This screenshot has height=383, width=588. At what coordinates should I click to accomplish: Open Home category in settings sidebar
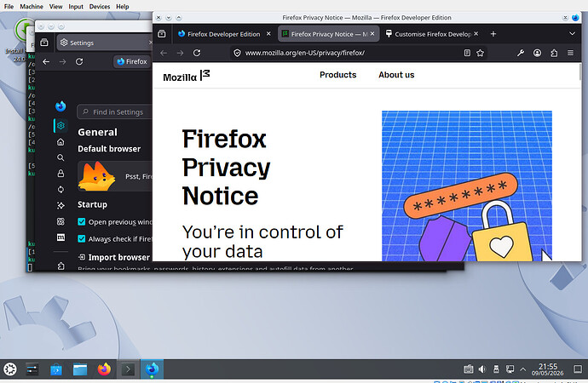click(61, 142)
